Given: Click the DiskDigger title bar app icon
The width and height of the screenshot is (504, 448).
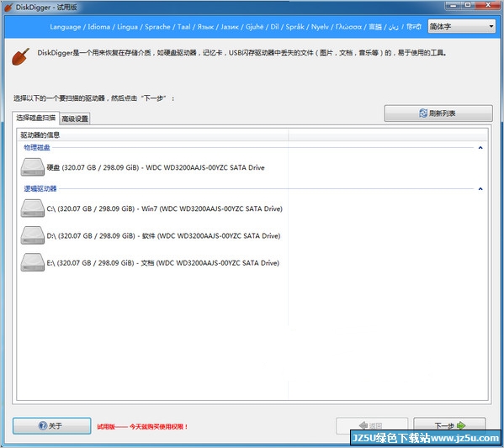Looking at the screenshot, I should tap(8, 7).
